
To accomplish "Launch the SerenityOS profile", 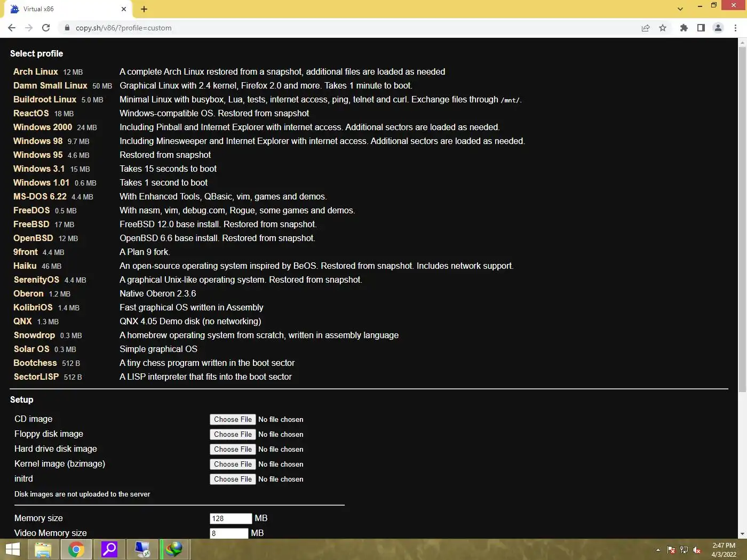I will pos(36,279).
